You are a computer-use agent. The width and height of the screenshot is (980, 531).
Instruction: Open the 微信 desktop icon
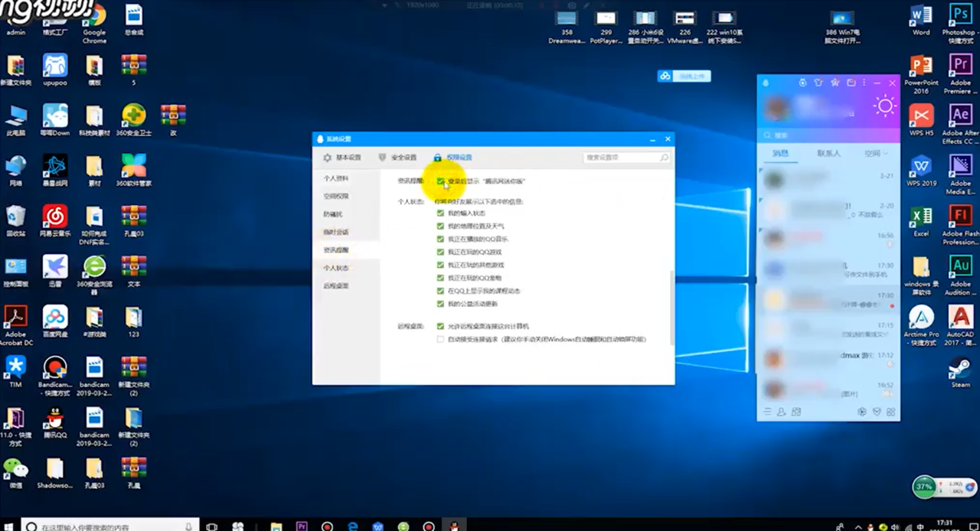(15, 474)
